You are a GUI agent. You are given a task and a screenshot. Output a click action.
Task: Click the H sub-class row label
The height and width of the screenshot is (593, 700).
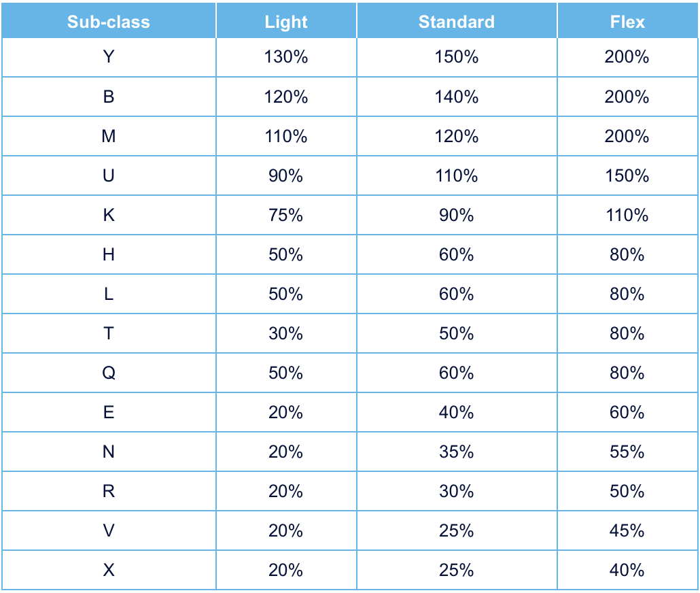tap(109, 254)
